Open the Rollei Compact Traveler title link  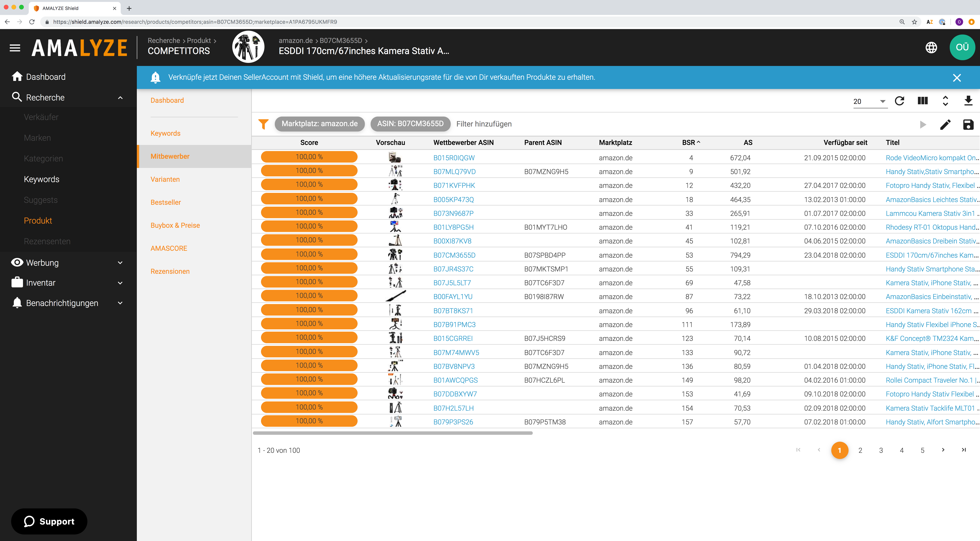tap(932, 380)
